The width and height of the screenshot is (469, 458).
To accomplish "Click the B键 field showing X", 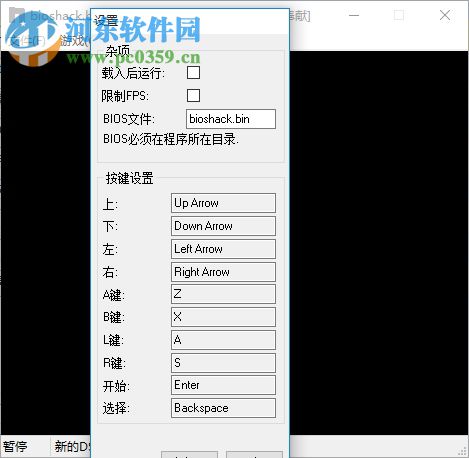I will pos(223,317).
